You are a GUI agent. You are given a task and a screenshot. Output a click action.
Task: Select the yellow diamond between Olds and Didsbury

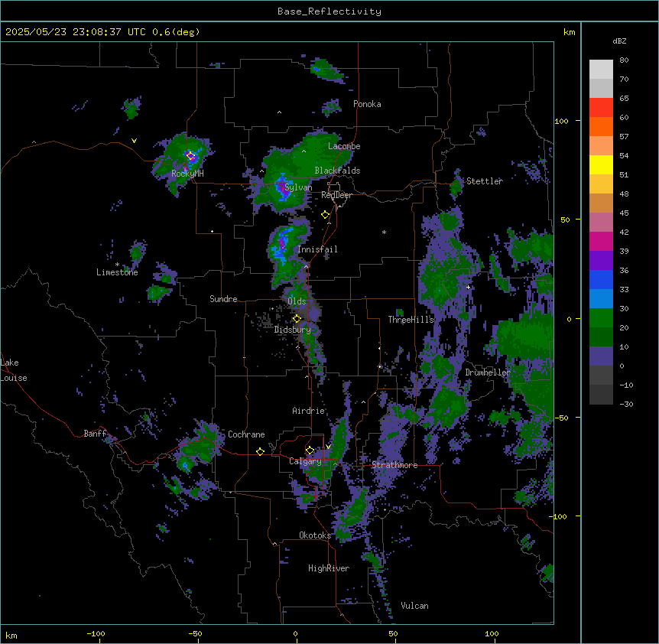(297, 319)
